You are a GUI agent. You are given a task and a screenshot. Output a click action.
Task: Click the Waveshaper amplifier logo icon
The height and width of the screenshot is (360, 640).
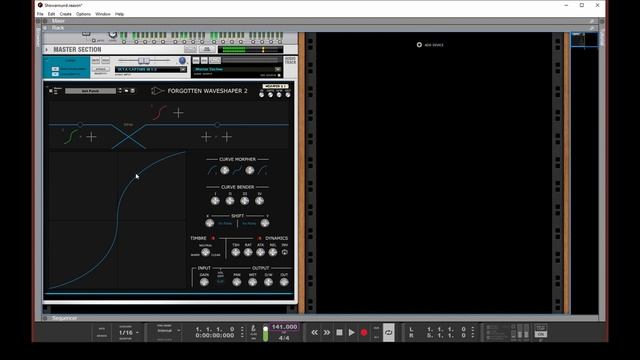click(158, 91)
